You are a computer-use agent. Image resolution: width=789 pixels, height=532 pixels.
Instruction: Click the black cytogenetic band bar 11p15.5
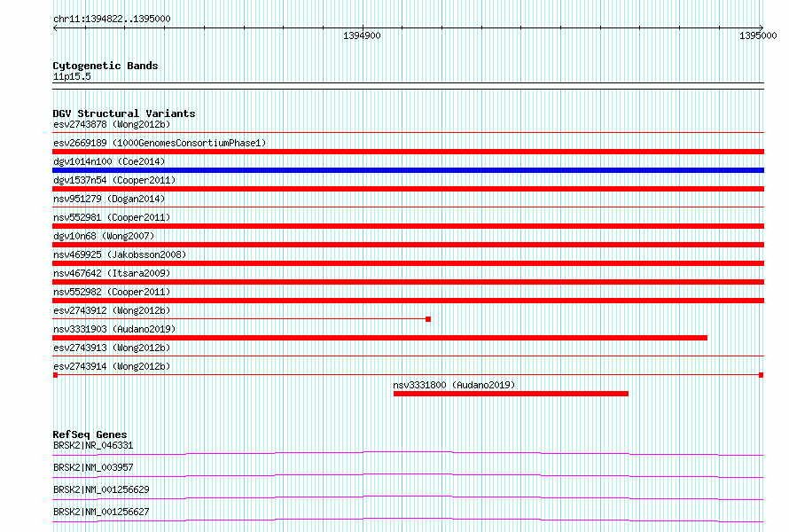(x=408, y=86)
